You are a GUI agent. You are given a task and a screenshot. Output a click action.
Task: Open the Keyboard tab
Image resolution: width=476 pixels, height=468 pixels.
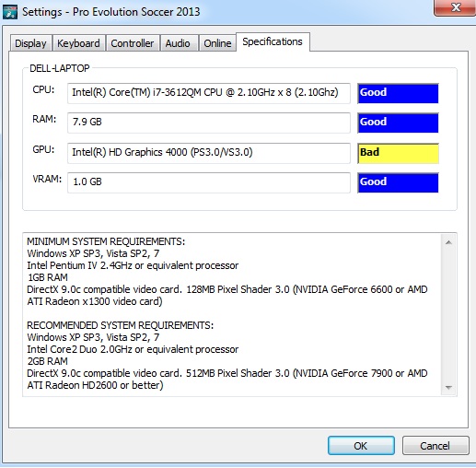click(78, 43)
